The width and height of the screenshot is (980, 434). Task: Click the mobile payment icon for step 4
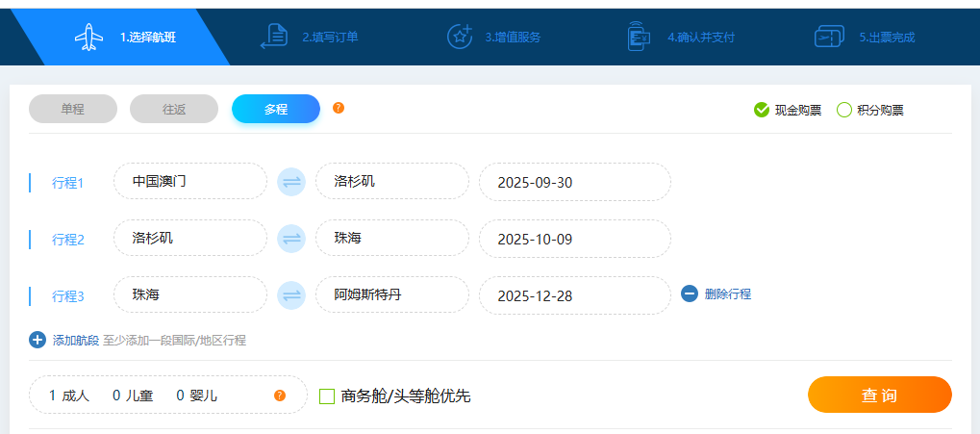pos(639,37)
